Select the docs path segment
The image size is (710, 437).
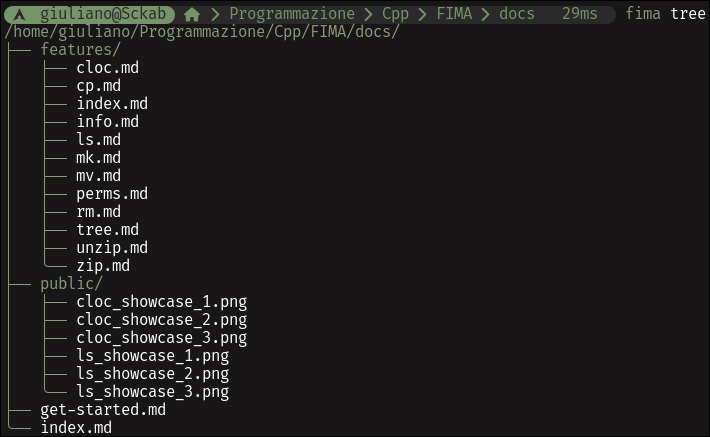pos(517,14)
